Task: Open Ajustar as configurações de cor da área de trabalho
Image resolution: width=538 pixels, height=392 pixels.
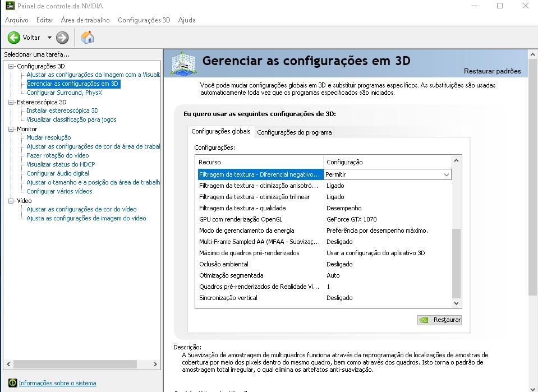Action: (x=93, y=146)
